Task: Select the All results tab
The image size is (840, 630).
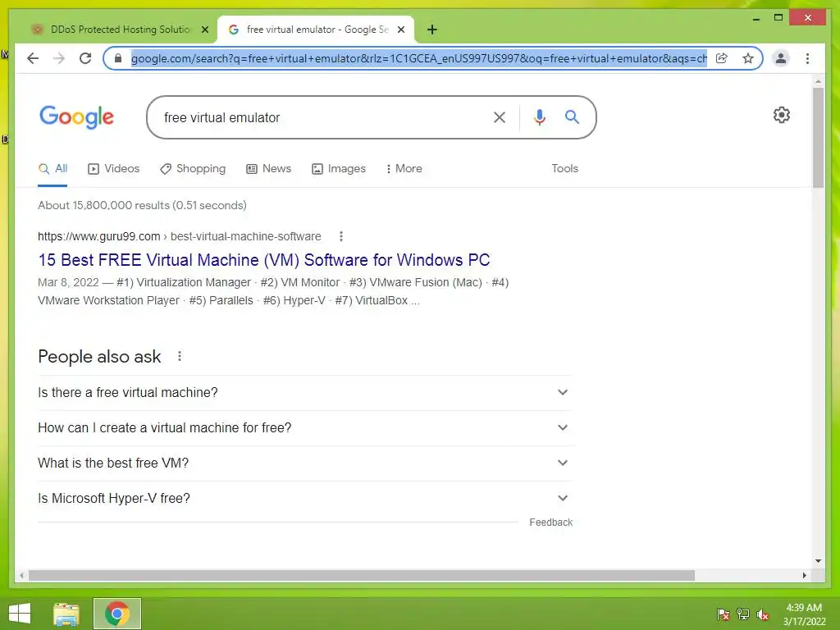Action: [53, 169]
